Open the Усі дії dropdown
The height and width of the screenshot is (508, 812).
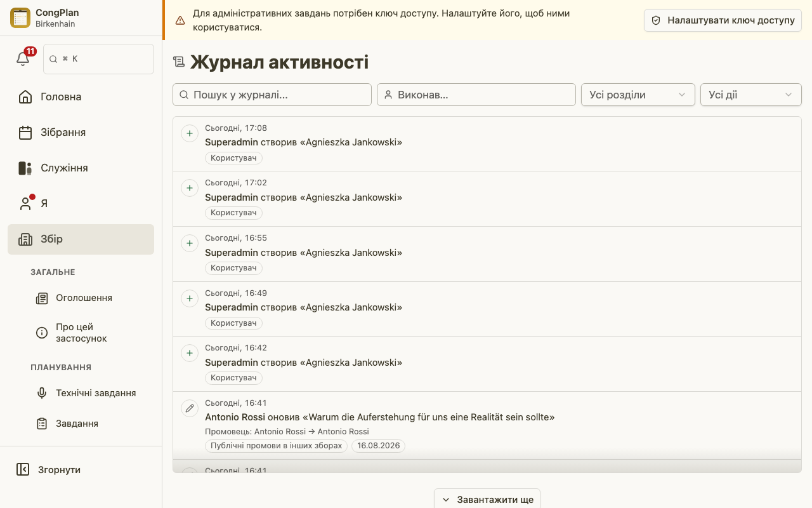pos(751,95)
